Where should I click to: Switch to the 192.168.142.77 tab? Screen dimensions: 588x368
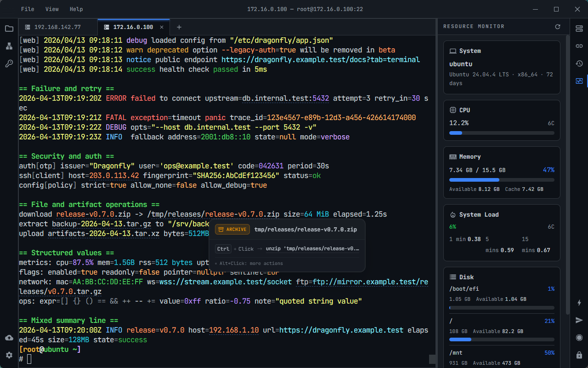(58, 27)
